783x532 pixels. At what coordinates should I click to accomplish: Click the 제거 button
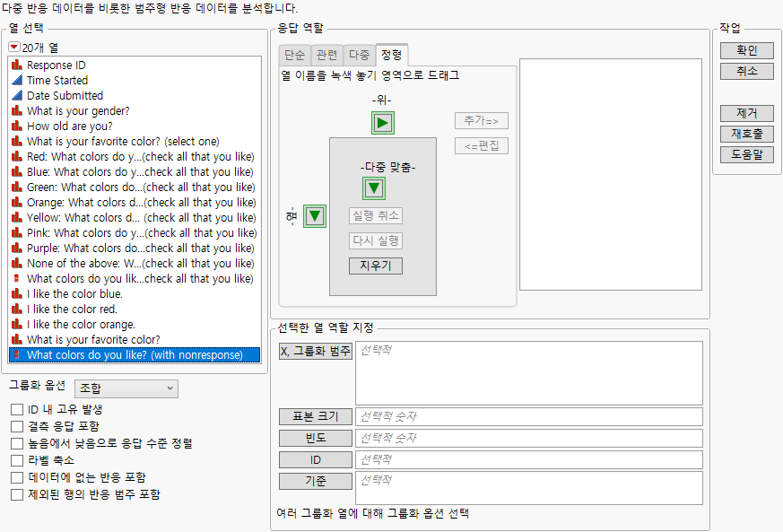pos(746,113)
